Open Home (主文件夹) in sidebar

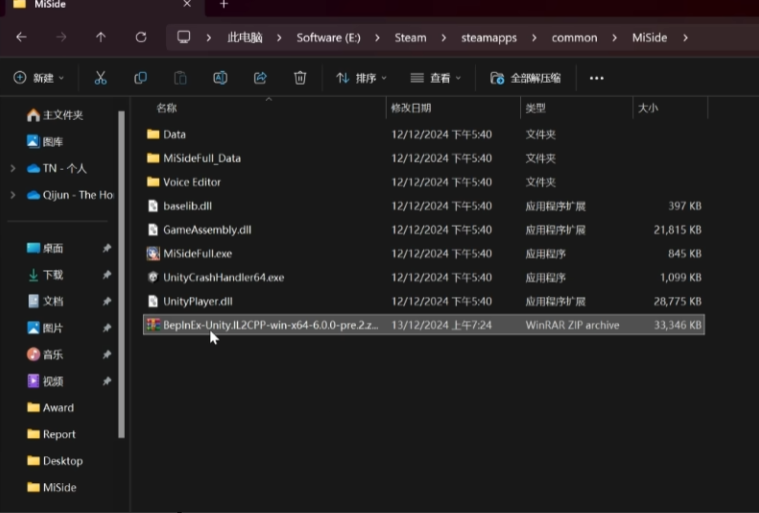point(54,115)
